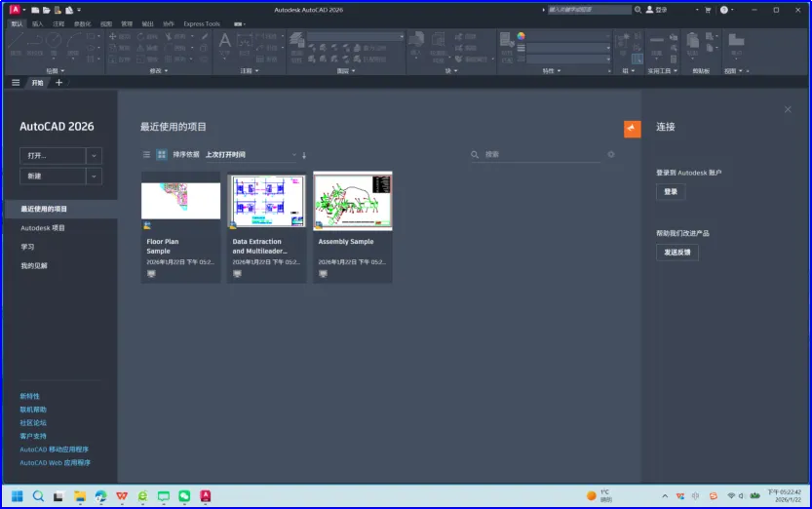Expand the 新建 dropdown arrow
Image resolution: width=812 pixels, height=509 pixels.
point(94,176)
